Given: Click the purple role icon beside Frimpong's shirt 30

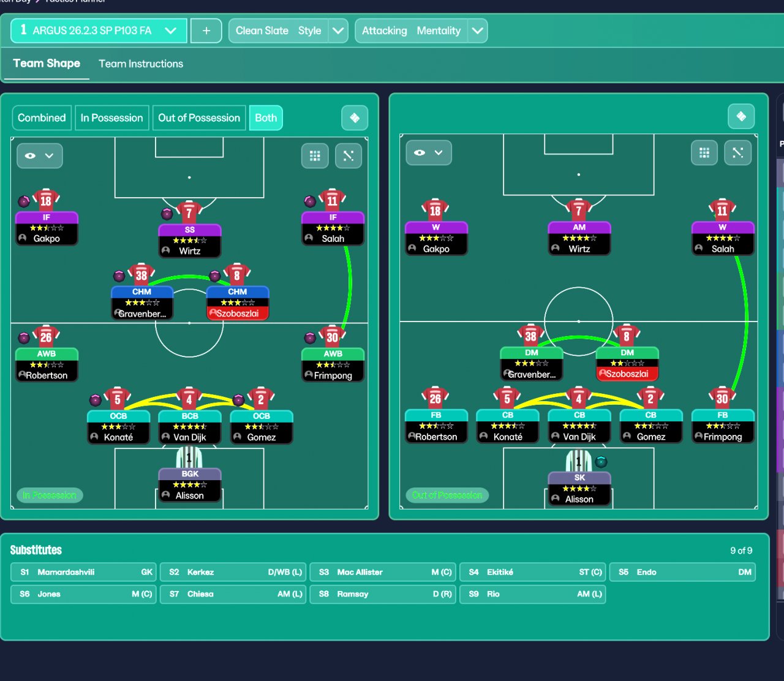Looking at the screenshot, I should (x=310, y=337).
